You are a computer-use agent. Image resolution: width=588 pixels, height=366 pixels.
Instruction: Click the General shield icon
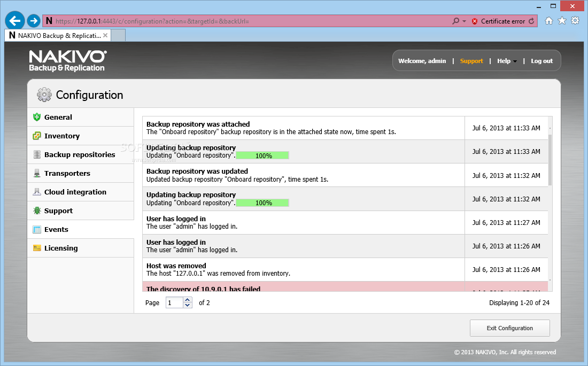tap(37, 117)
